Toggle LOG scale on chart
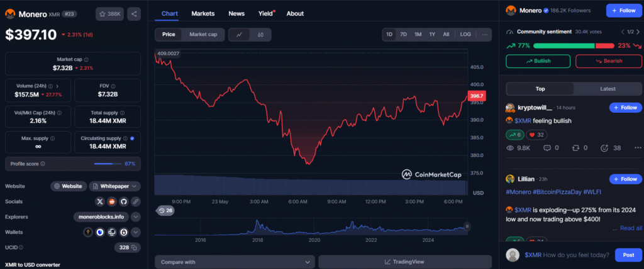644x269 pixels. tap(465, 35)
